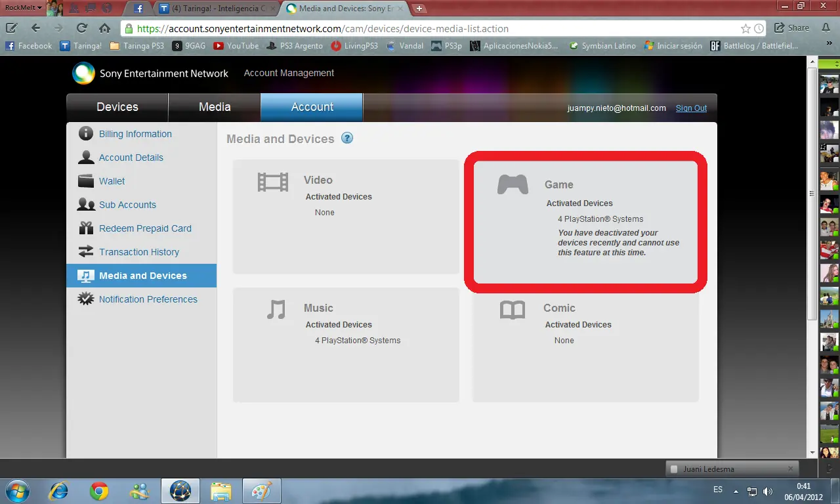Click the Notification Preferences badge icon
The width and height of the screenshot is (840, 504).
click(86, 299)
